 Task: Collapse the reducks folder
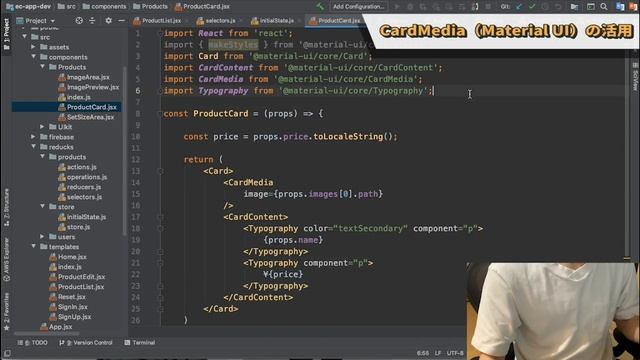(34, 147)
